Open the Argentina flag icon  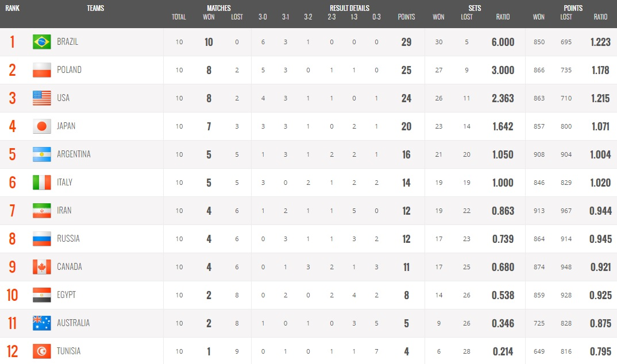tap(42, 154)
